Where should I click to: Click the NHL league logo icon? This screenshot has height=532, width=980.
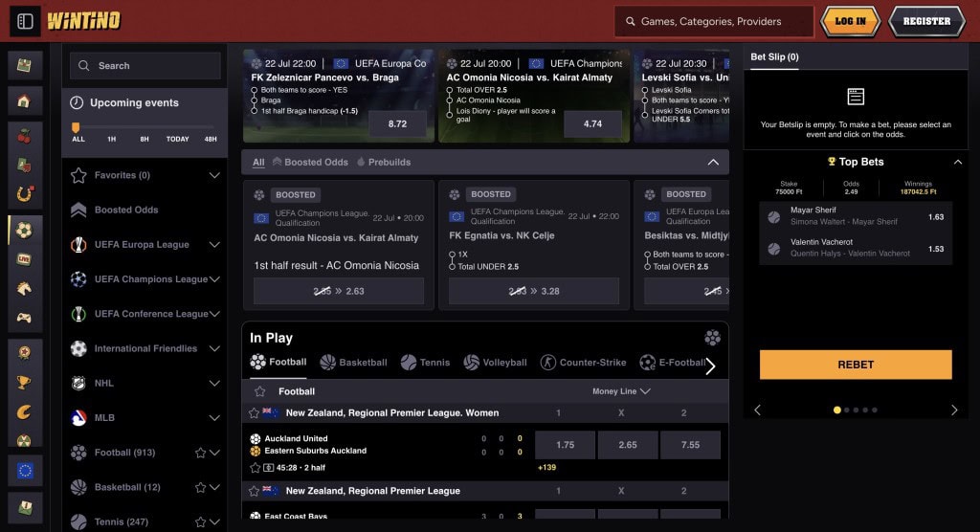coord(78,384)
